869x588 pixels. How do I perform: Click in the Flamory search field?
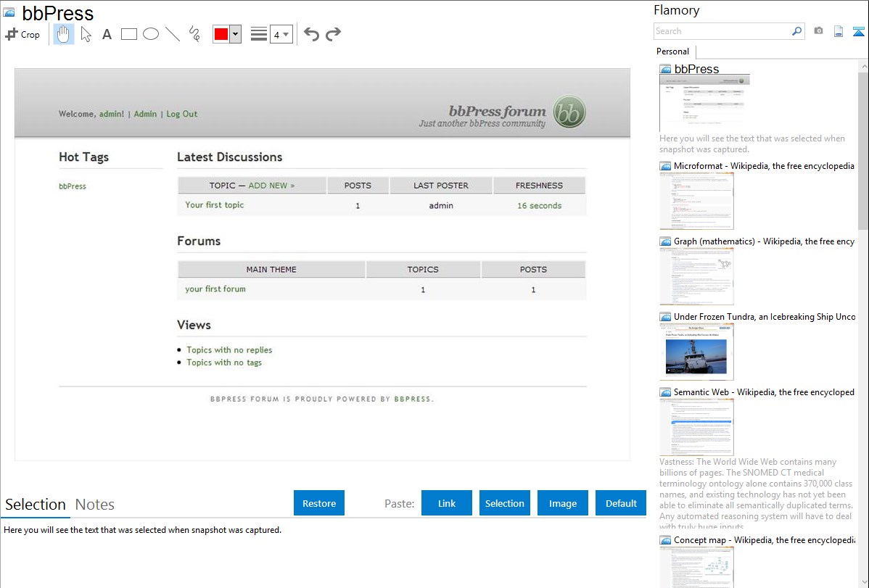tap(722, 31)
